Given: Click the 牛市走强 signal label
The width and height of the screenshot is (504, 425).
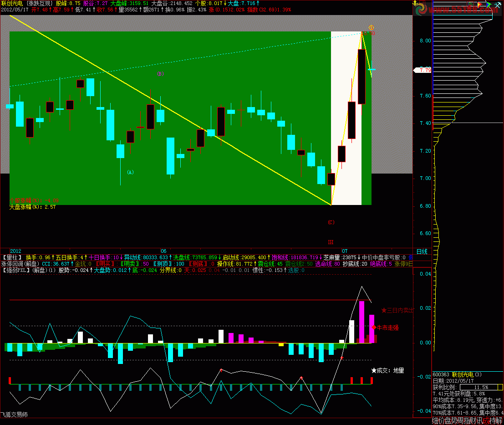Looking at the screenshot, I should pos(387,328).
